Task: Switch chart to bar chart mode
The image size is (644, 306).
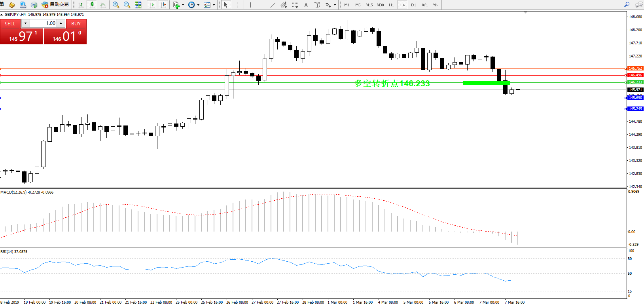Action: (x=81, y=5)
